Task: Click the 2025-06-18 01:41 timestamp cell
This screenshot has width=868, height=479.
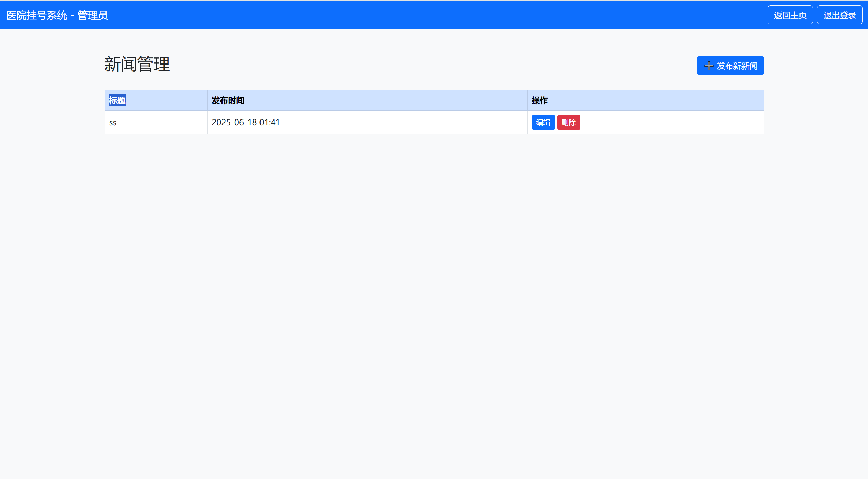Action: [x=246, y=123]
